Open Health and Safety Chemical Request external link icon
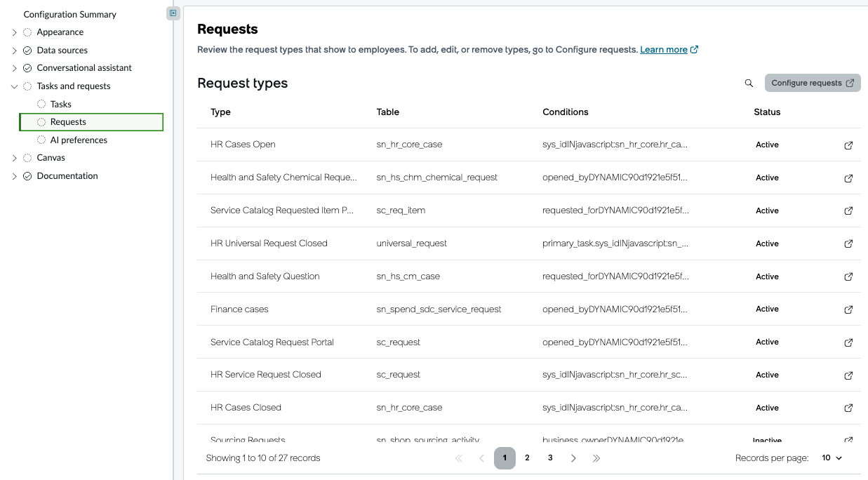This screenshot has height=480, width=868. (x=848, y=178)
